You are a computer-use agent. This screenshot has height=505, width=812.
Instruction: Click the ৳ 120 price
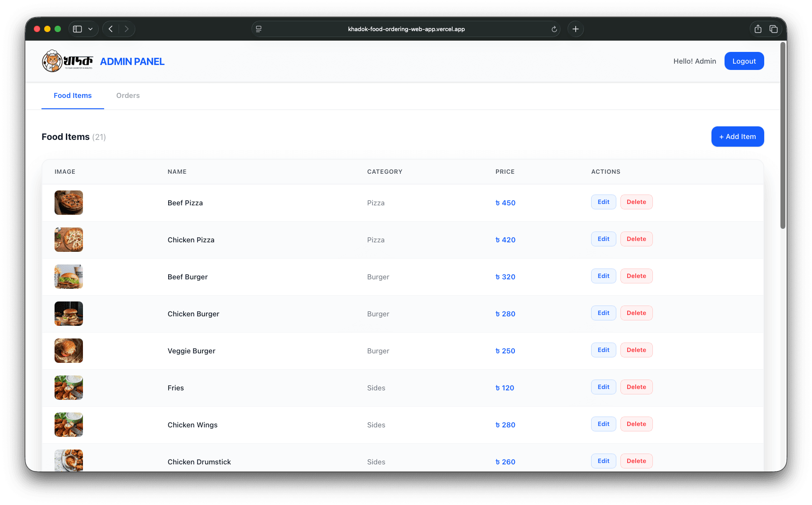505,388
